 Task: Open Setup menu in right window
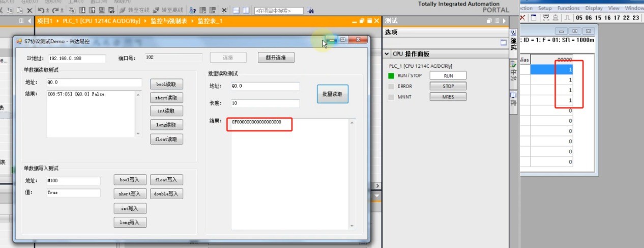(x=545, y=8)
